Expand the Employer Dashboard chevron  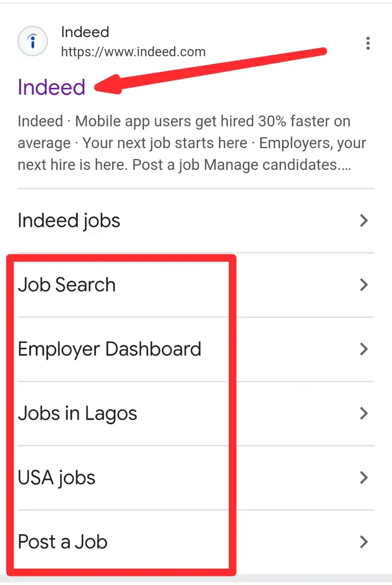pos(364,349)
